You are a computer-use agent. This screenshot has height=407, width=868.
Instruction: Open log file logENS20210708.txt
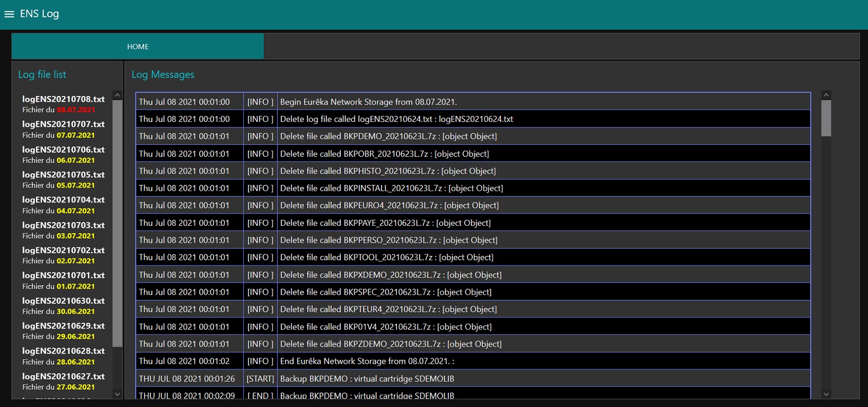tap(63, 99)
